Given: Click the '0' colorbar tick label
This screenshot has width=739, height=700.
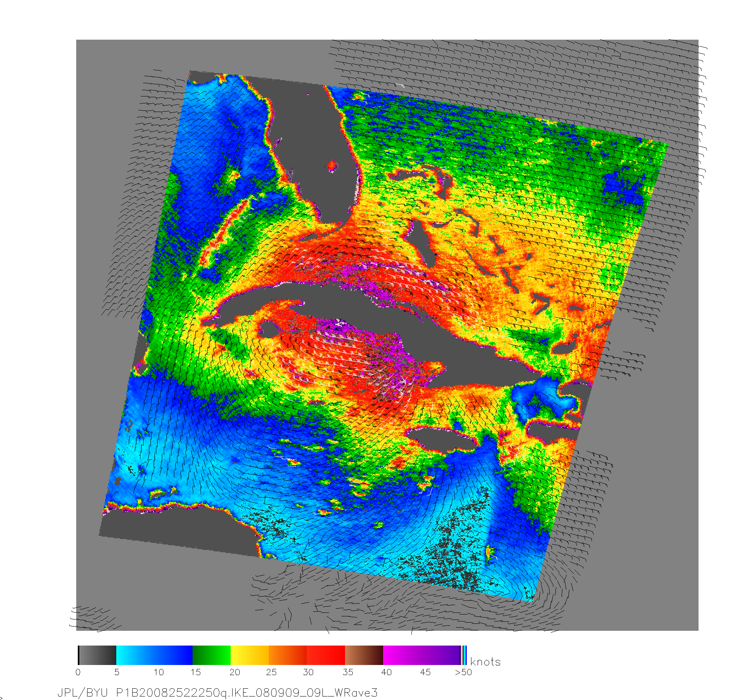Looking at the screenshot, I should (x=78, y=672).
